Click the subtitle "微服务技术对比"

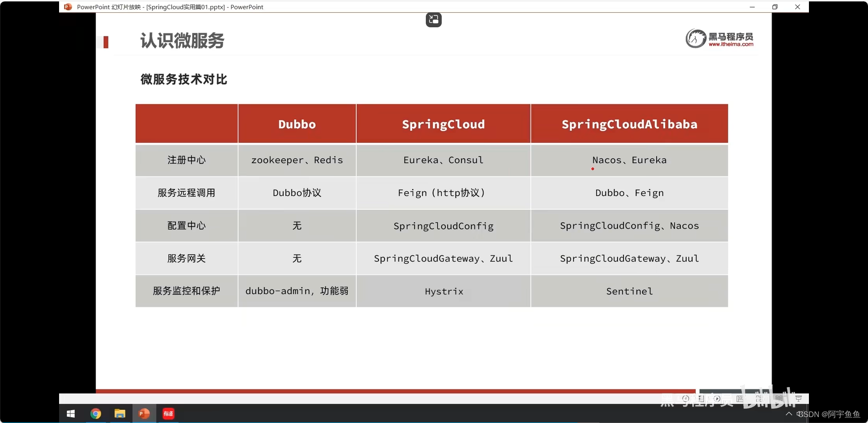point(184,79)
